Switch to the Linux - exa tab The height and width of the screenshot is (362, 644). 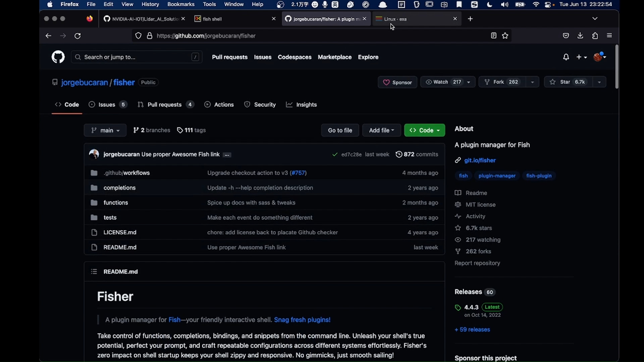pos(416,19)
